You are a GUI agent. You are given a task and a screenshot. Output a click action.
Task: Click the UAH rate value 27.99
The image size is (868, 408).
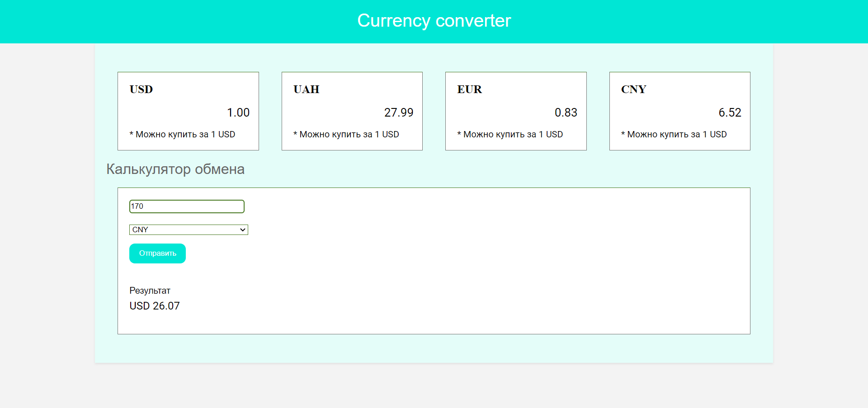pyautogui.click(x=399, y=113)
